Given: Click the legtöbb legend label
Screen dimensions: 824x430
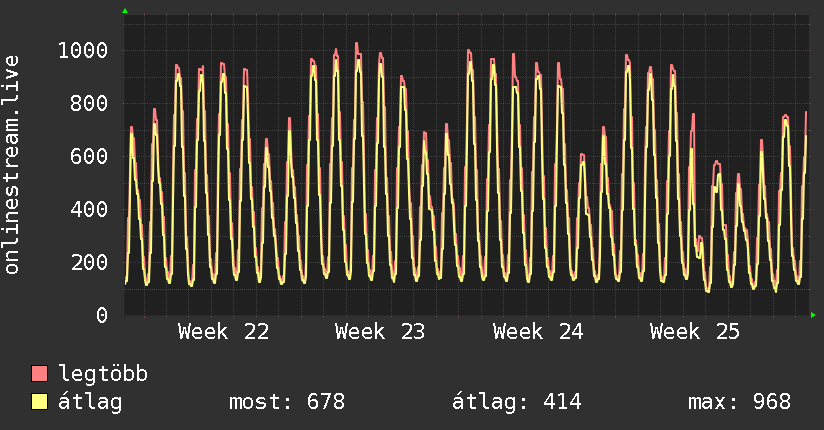Looking at the screenshot, I should coord(103,374).
